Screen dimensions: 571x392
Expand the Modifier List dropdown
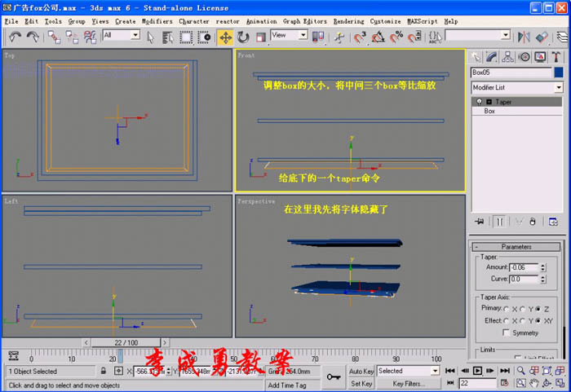(x=559, y=87)
